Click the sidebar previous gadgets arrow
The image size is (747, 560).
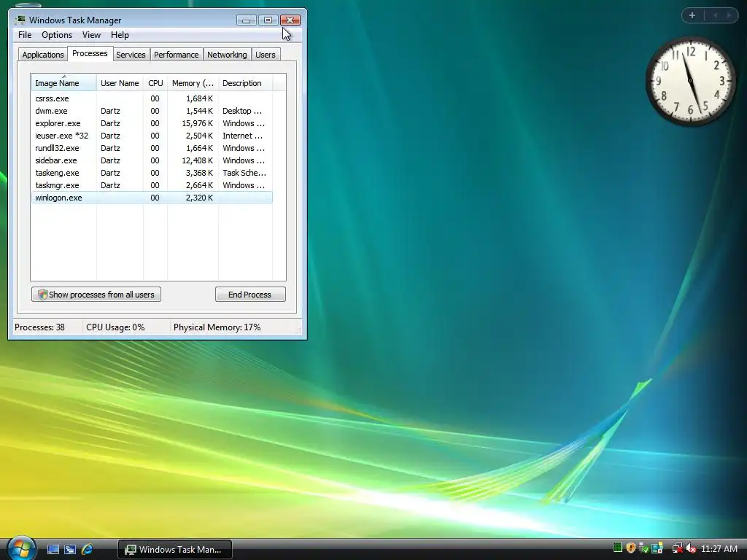click(715, 15)
